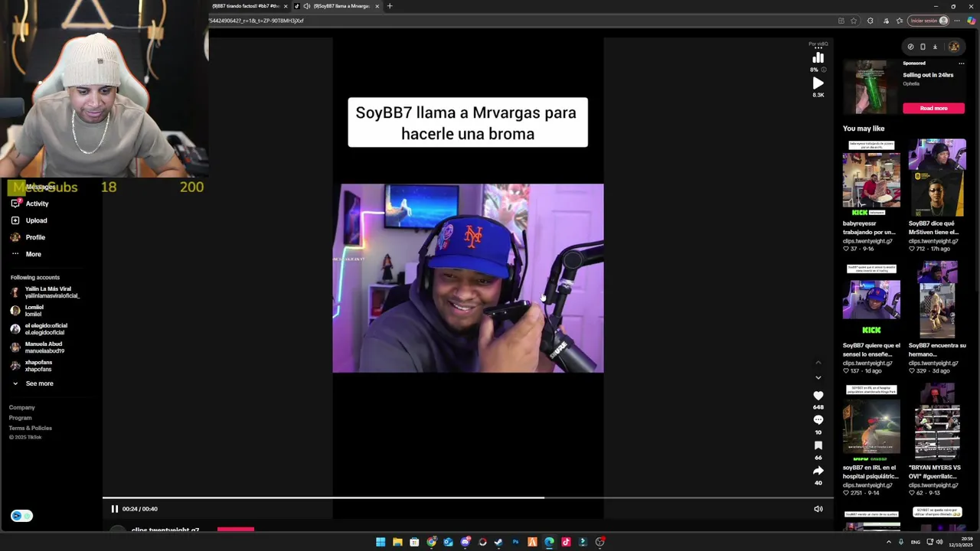
Task: Pause the video with the pause icon
Action: click(115, 509)
